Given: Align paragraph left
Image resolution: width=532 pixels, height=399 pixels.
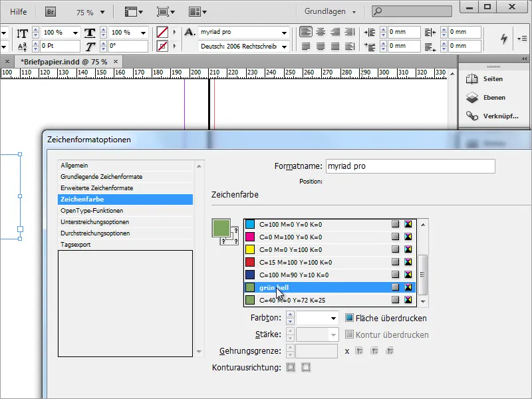Looking at the screenshot, I should (x=306, y=32).
